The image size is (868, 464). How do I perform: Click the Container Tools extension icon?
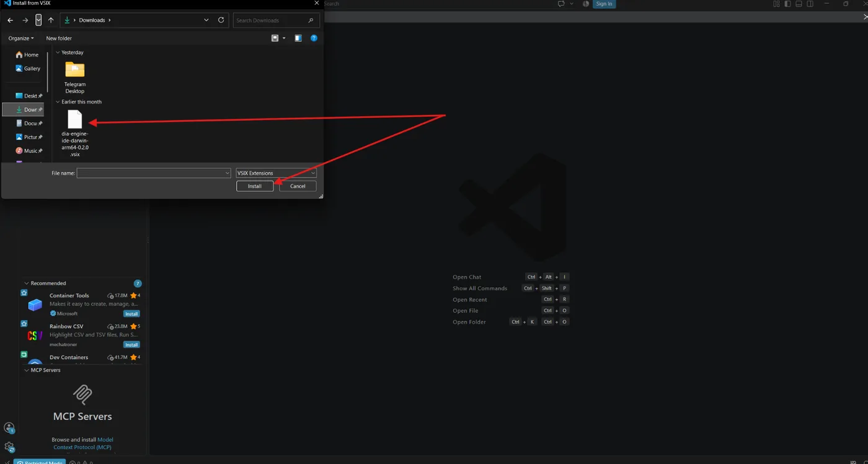click(35, 305)
